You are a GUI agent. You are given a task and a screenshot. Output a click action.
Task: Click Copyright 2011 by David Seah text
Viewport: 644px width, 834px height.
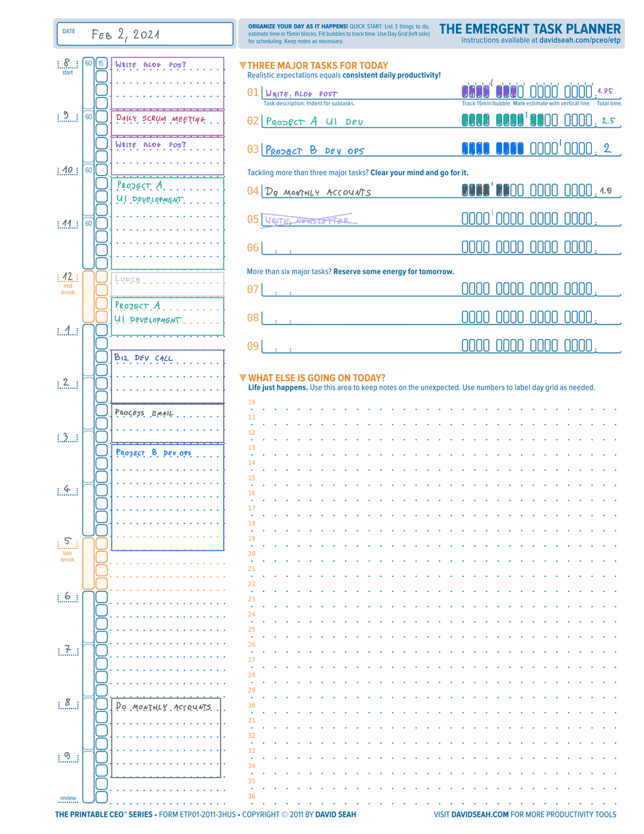(x=299, y=814)
